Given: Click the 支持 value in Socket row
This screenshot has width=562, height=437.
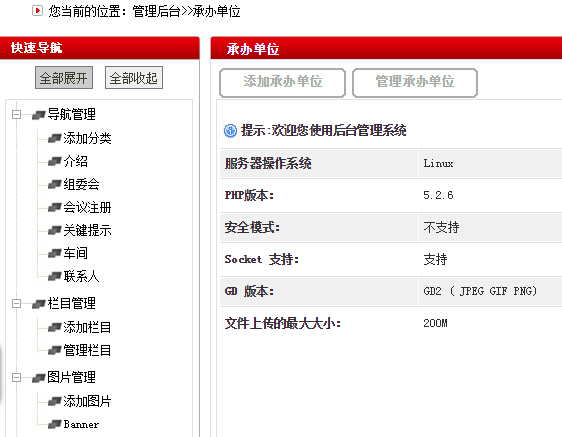Looking at the screenshot, I should coord(435,259).
